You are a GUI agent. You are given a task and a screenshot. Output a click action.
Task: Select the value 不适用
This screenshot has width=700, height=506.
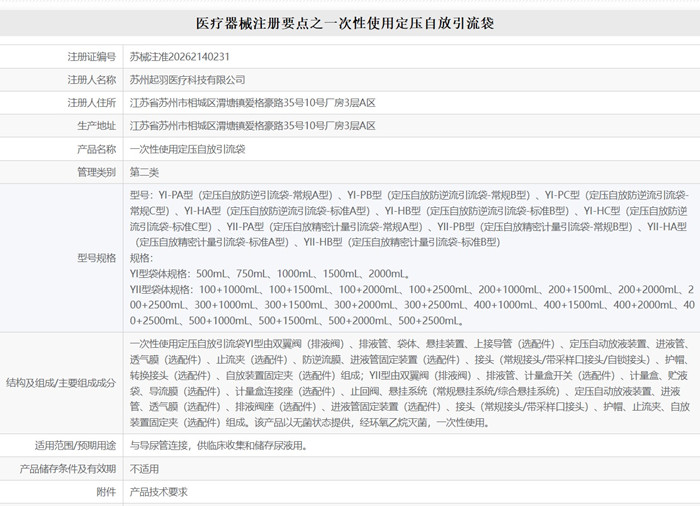pyautogui.click(x=144, y=469)
